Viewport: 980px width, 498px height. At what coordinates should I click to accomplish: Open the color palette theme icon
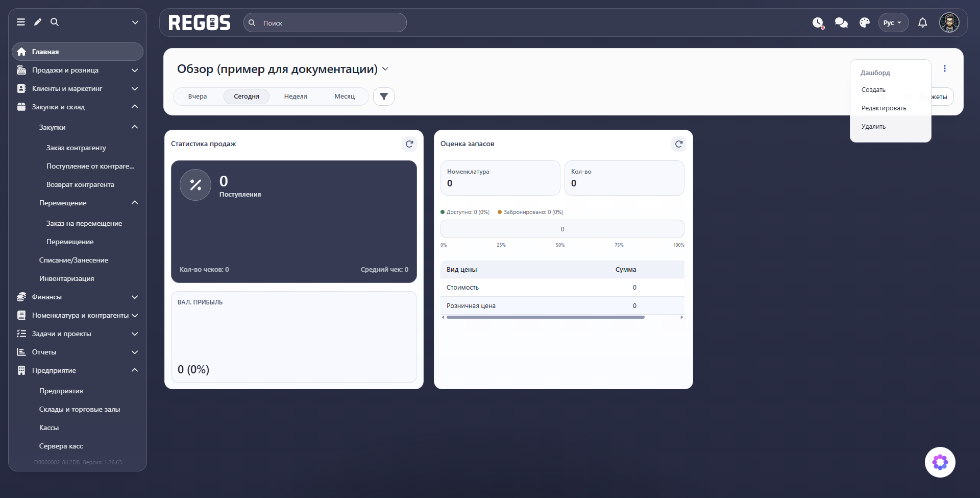pyautogui.click(x=865, y=22)
